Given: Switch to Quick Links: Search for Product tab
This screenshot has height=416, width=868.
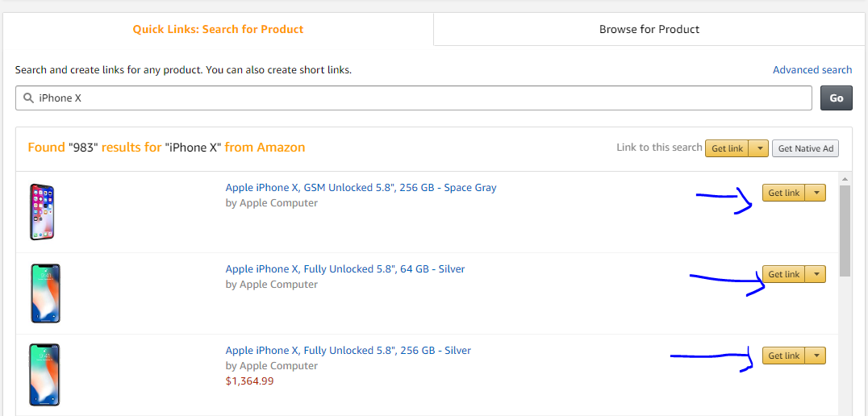Looking at the screenshot, I should [x=218, y=29].
